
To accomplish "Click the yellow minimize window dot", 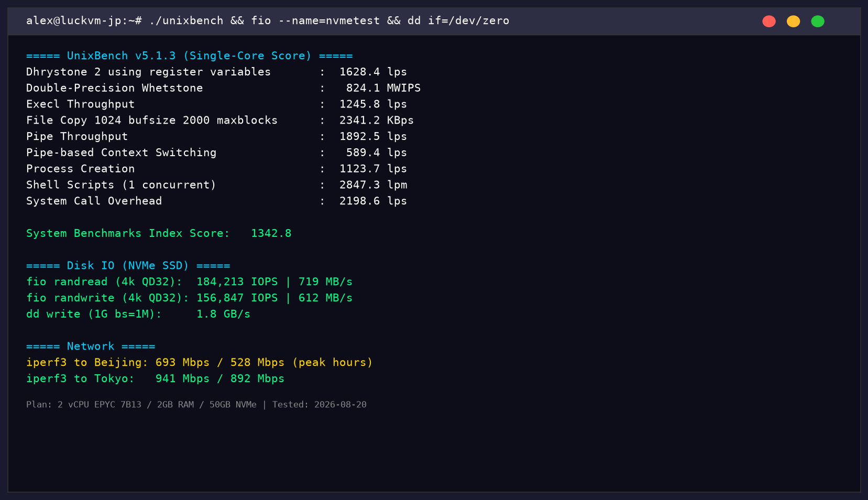I will click(x=793, y=21).
